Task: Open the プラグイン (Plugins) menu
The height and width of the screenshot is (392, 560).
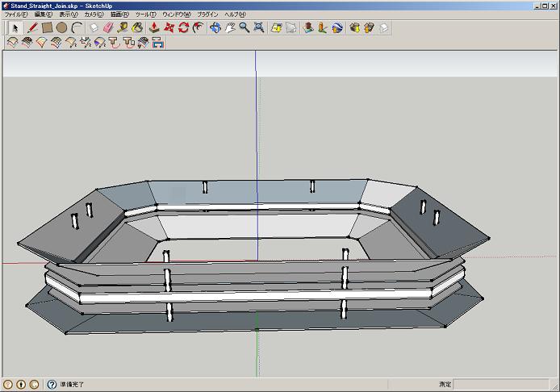Action: click(207, 15)
